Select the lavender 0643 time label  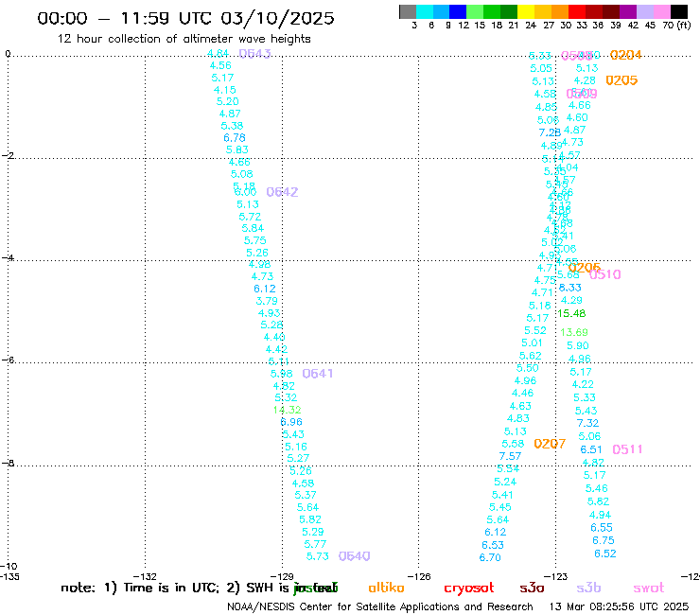(x=254, y=54)
